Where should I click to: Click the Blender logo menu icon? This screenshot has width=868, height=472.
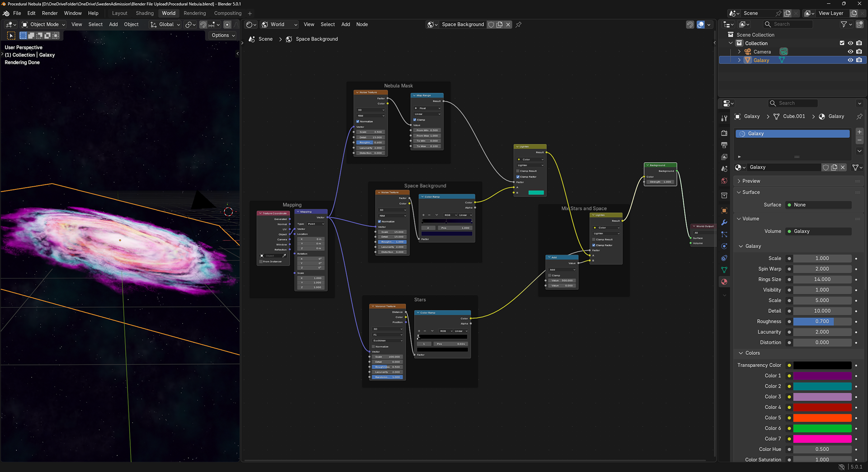[6, 13]
